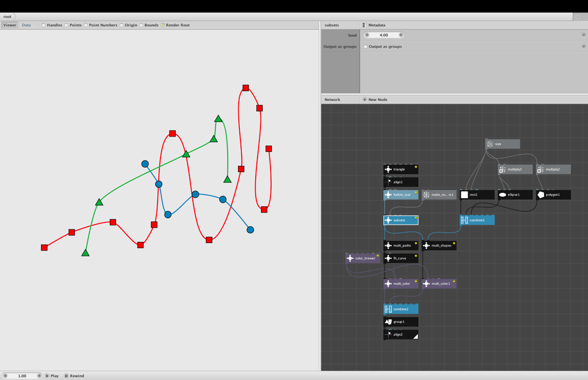The width and height of the screenshot is (588, 380).
Task: Enable the Points checkbox
Action: coord(66,25)
